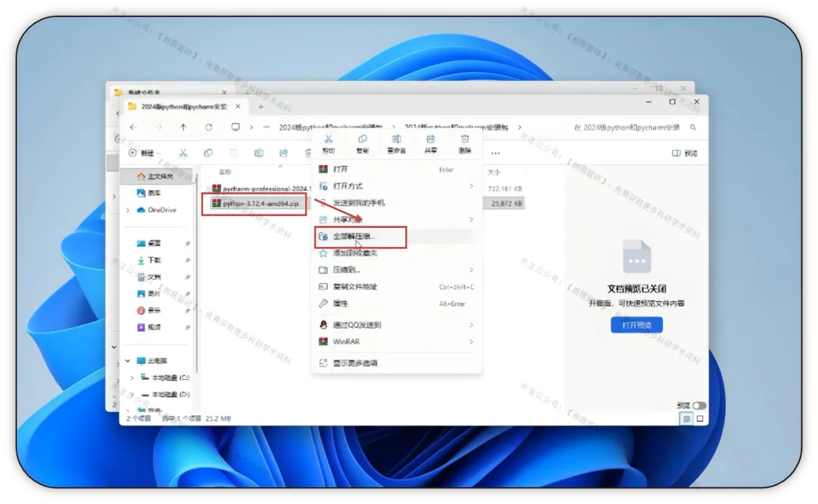Close the 2024版python和pycharm安装 tab

click(x=238, y=107)
